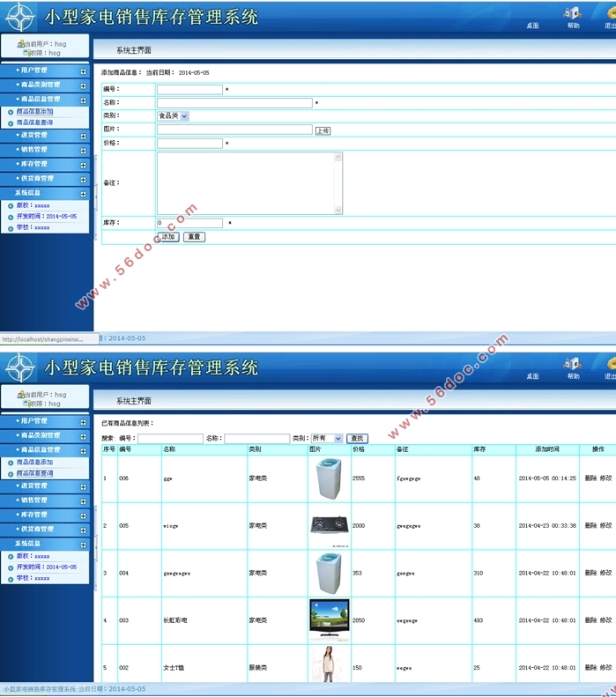The width and height of the screenshot is (616, 697).
Task: Expand 库存管理 with its plus icon in the lower sidebar
Action: coord(84,515)
